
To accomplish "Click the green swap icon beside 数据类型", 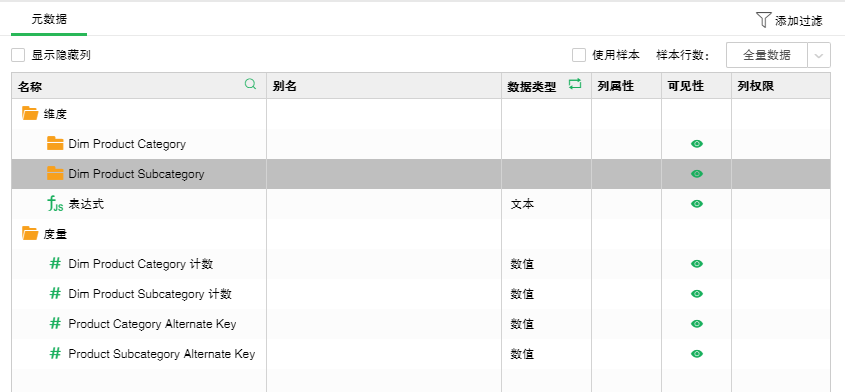I will (x=575, y=84).
